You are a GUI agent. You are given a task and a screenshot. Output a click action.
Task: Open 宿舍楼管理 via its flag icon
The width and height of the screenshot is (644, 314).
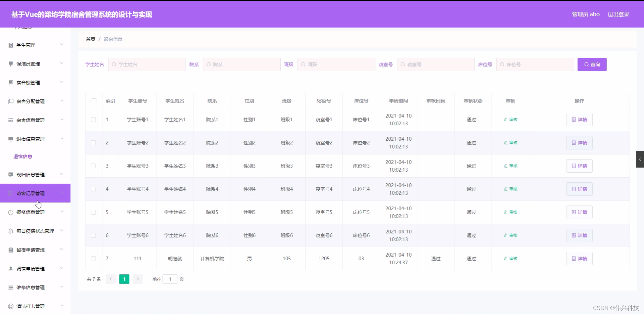click(10, 82)
